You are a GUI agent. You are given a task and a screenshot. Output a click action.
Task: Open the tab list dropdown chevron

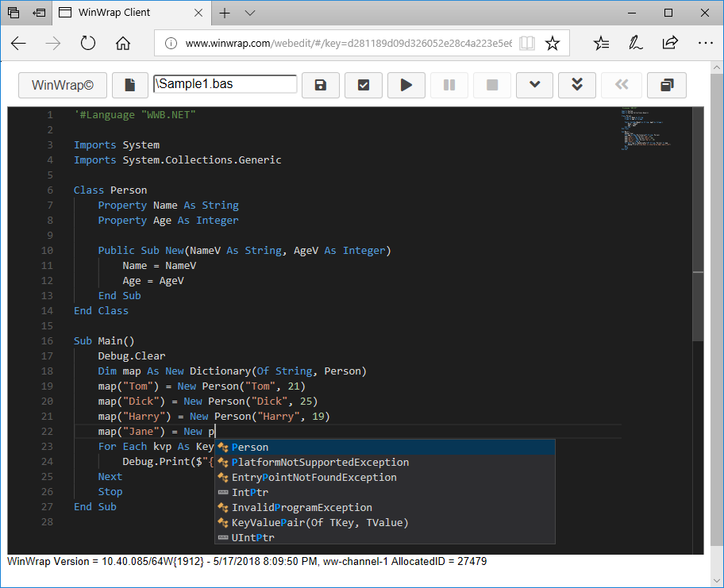249,13
